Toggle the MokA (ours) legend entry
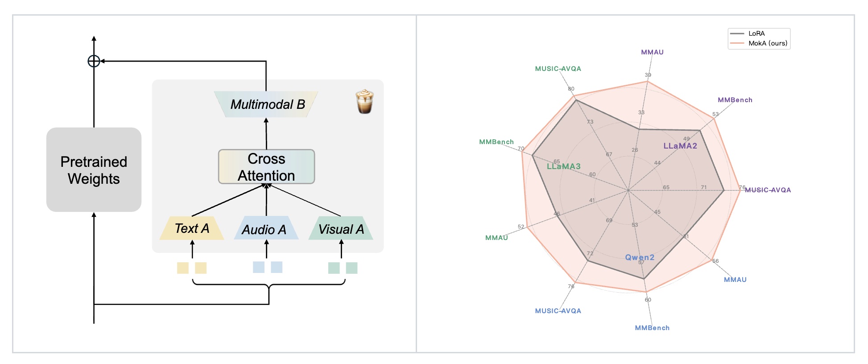This screenshot has width=868, height=364. pyautogui.click(x=767, y=43)
